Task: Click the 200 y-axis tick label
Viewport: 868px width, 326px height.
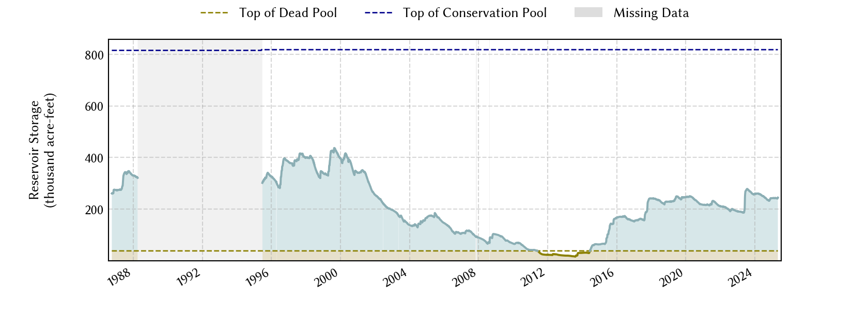Action: coord(94,210)
